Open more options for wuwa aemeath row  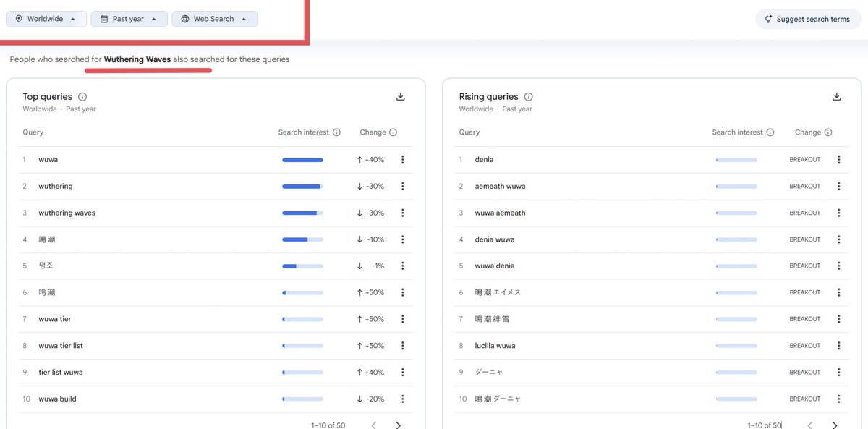pyautogui.click(x=839, y=213)
